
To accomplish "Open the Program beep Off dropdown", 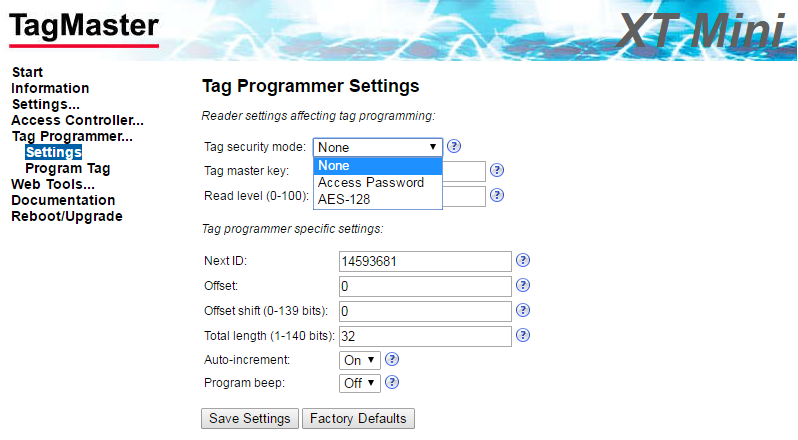I will (360, 383).
